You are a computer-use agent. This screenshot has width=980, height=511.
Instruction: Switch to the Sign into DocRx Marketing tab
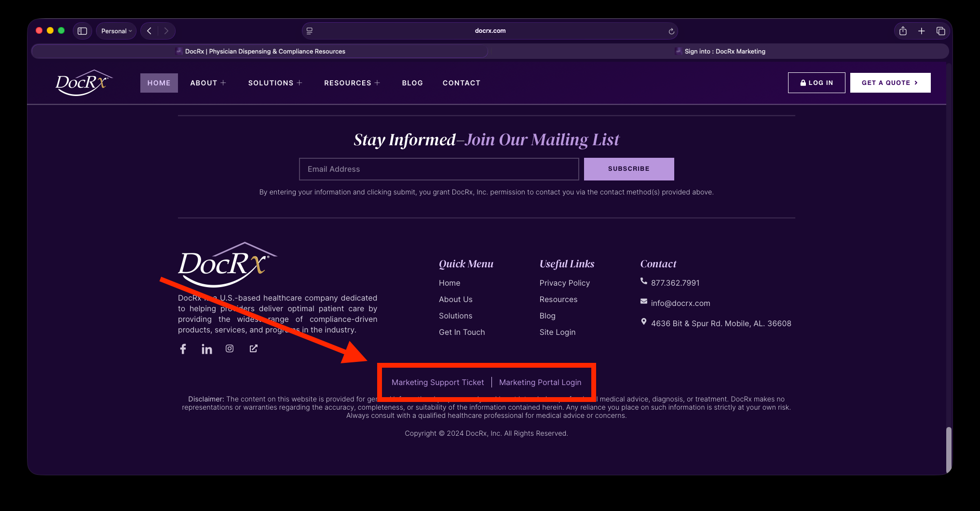719,51
